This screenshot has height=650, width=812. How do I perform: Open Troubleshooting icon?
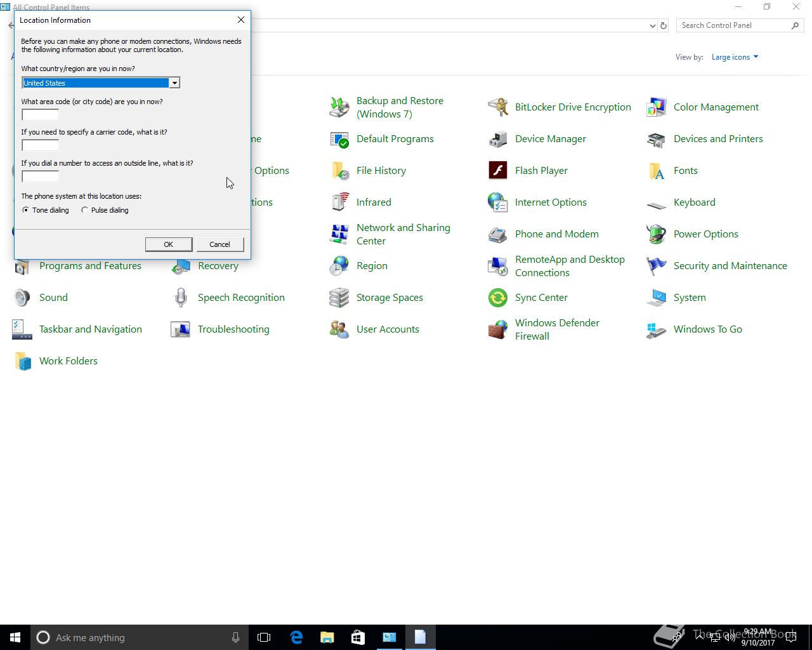pos(181,329)
